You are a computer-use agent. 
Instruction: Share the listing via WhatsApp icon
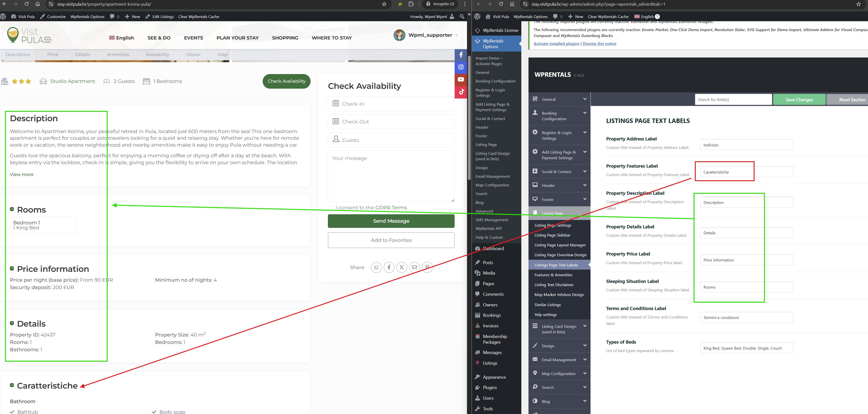click(376, 267)
